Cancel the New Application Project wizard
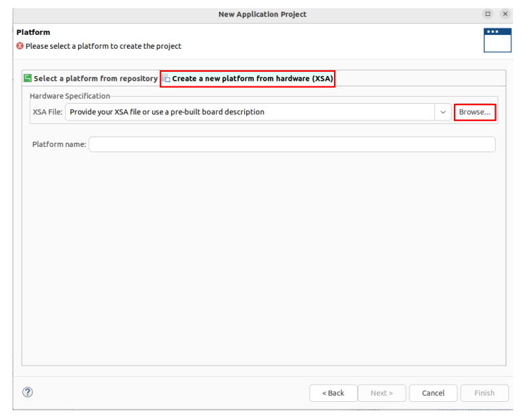Viewport: 523px width, 420px height. pyautogui.click(x=433, y=393)
